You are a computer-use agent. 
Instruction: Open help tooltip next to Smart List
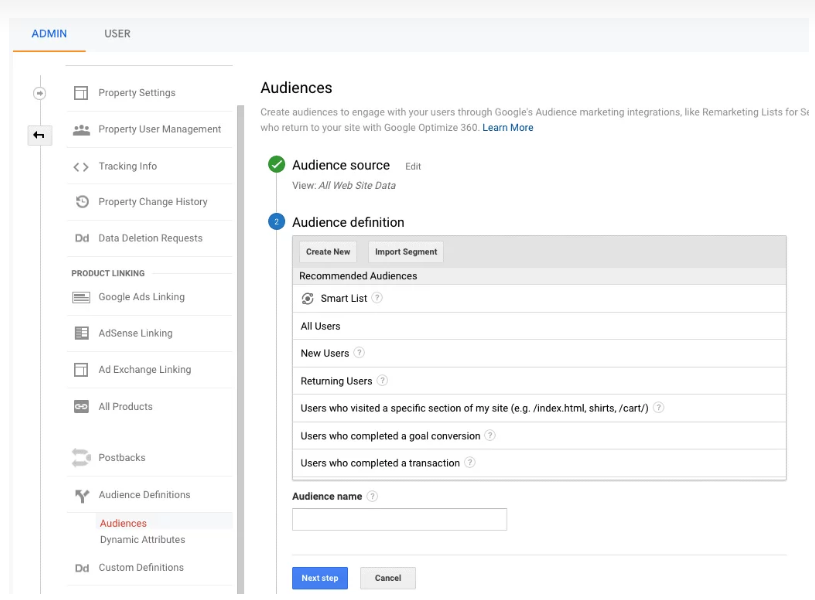[377, 298]
